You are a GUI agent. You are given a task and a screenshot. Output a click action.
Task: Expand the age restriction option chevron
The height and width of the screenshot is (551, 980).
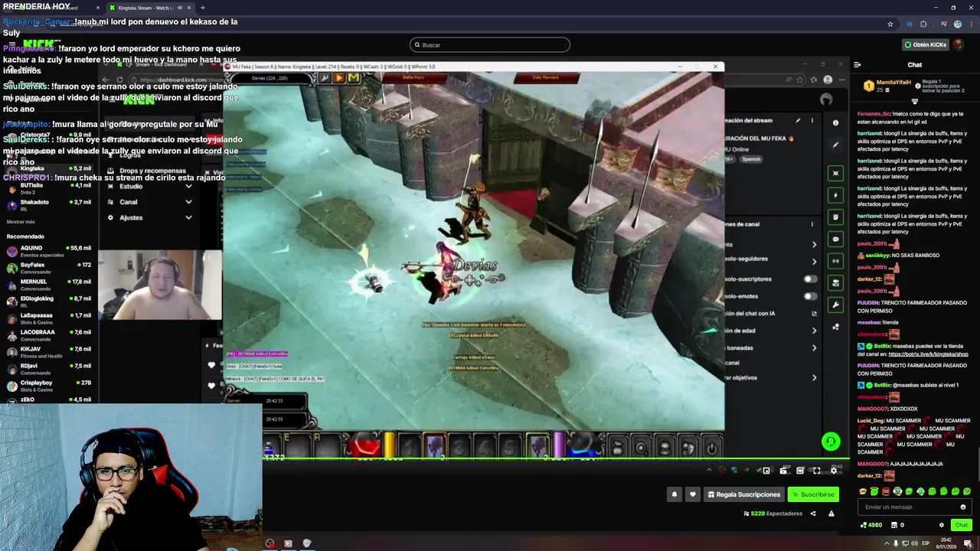pyautogui.click(x=814, y=331)
